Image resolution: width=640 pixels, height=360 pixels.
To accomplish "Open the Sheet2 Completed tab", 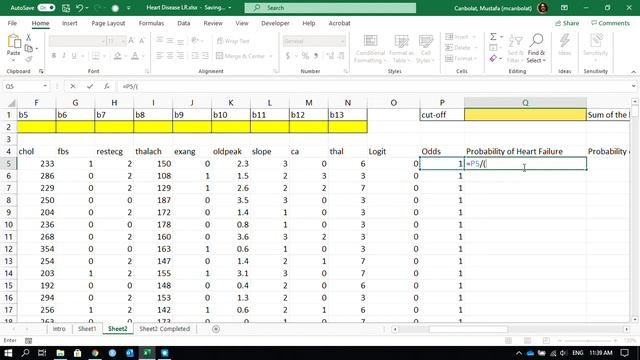I will pos(164,329).
